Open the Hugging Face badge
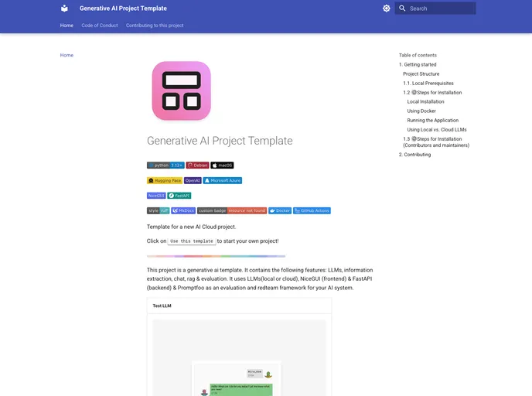The image size is (532, 396). point(165,180)
